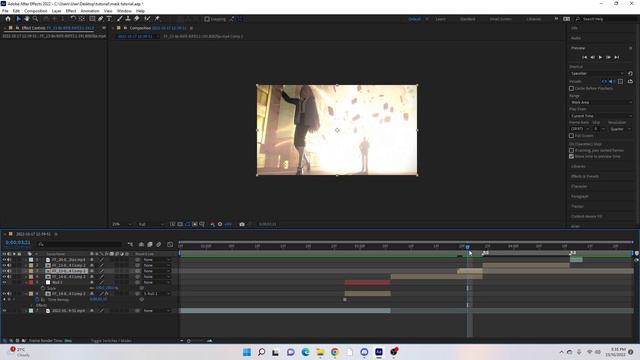The height and width of the screenshot is (360, 640).
Task: Select the Brush tool
Action: click(120, 19)
